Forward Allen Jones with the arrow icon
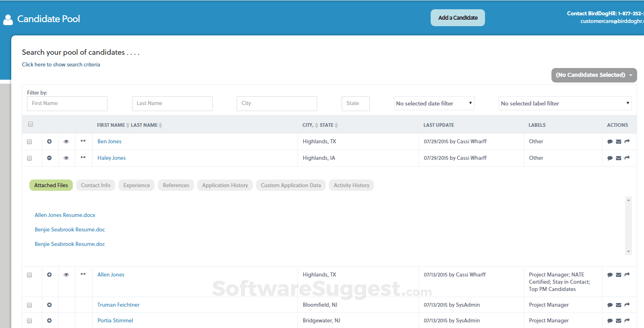The width and height of the screenshot is (644, 328). pos(627,274)
